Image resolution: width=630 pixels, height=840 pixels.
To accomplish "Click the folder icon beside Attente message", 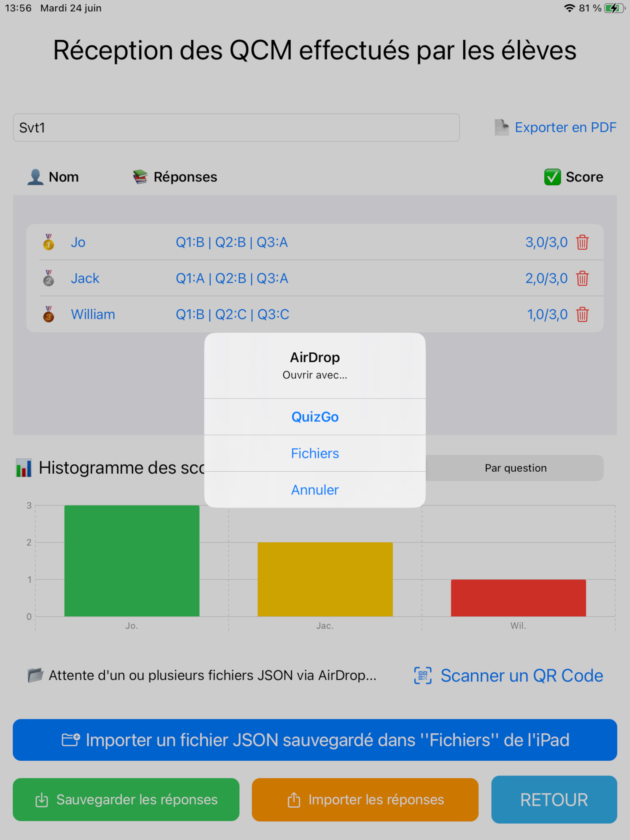I will (x=35, y=676).
